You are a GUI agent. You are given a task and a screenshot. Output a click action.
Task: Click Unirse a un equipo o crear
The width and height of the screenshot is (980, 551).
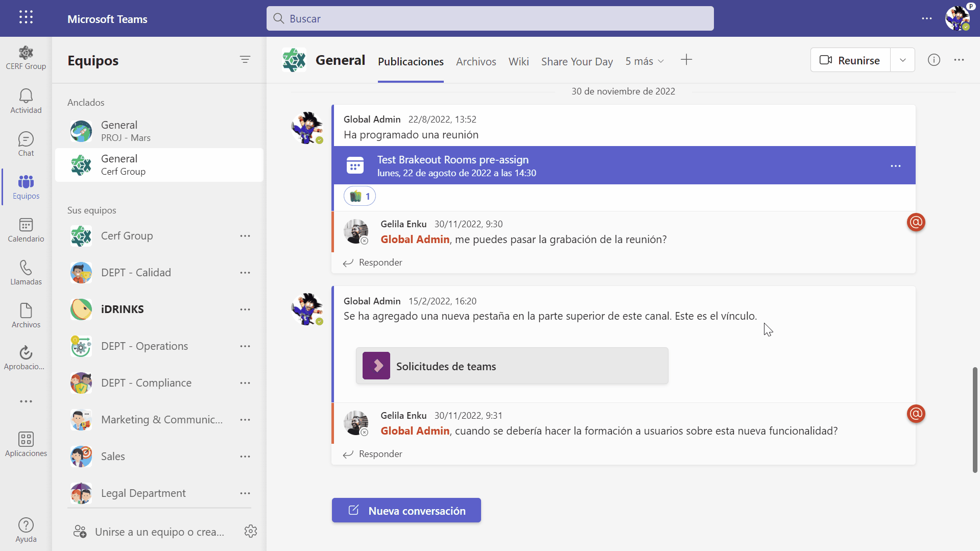click(149, 532)
